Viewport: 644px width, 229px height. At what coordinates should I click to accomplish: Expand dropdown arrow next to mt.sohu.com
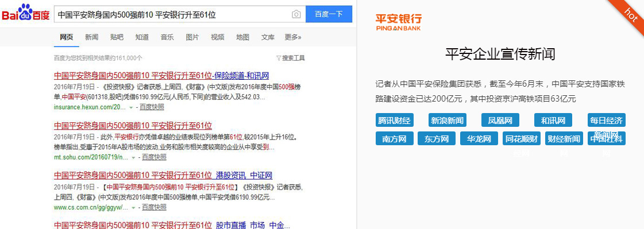[x=134, y=158]
